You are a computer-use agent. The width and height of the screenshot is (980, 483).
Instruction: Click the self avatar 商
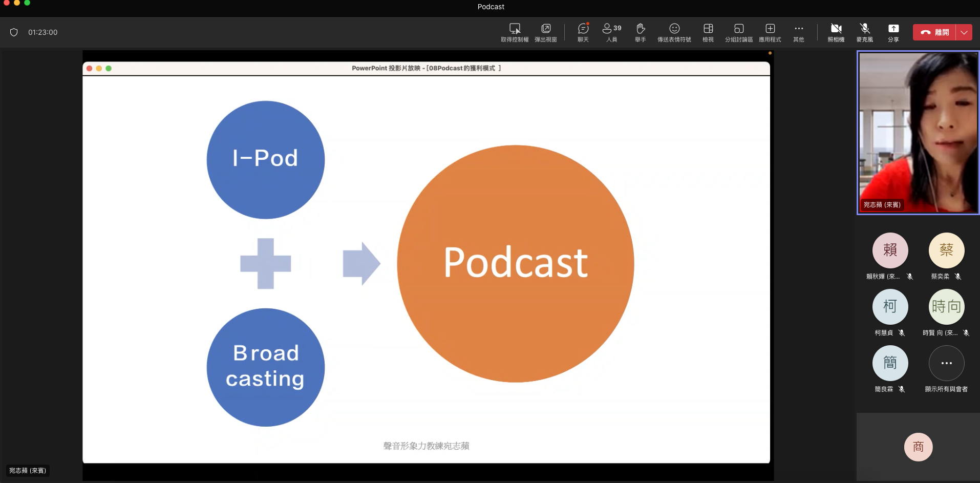(919, 447)
